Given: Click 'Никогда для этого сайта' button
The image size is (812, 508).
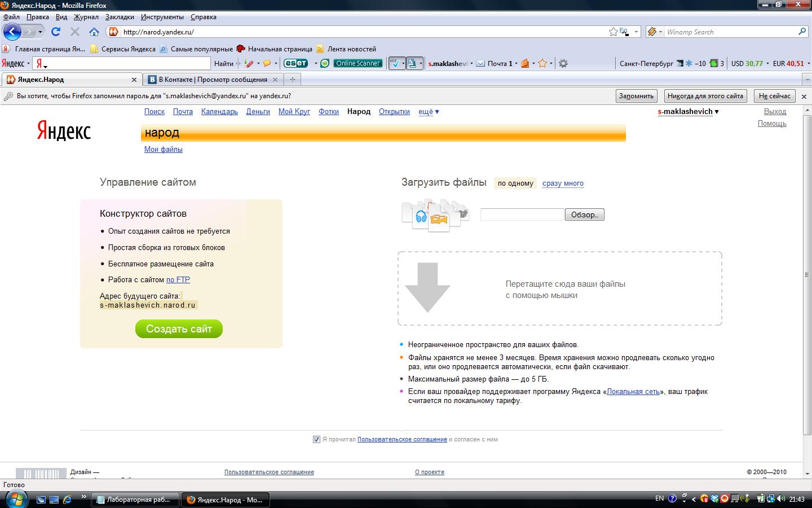Looking at the screenshot, I should coord(705,96).
